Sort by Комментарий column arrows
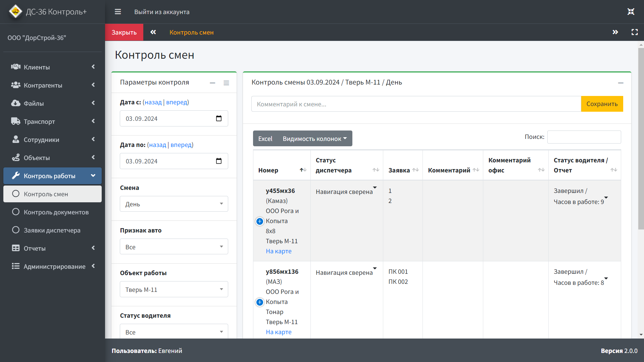 [476, 170]
